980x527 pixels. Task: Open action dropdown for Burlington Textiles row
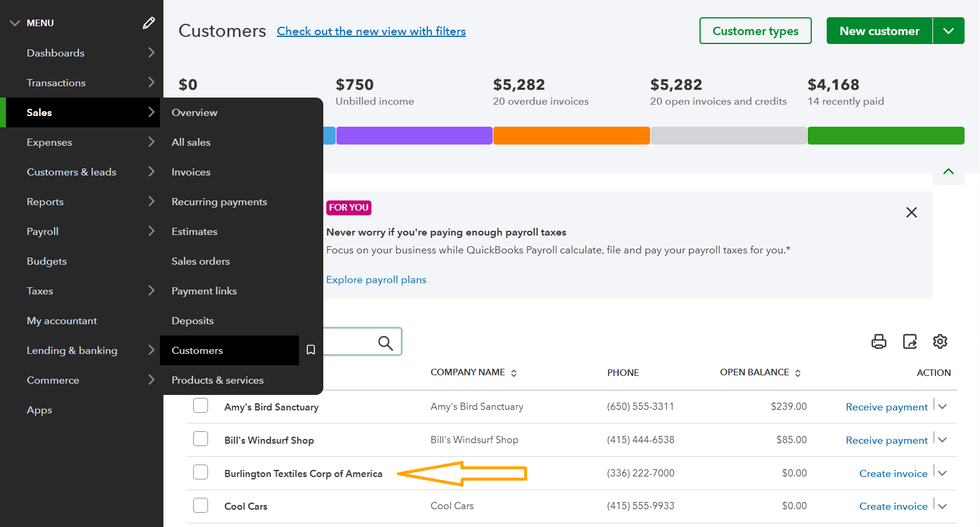point(943,473)
